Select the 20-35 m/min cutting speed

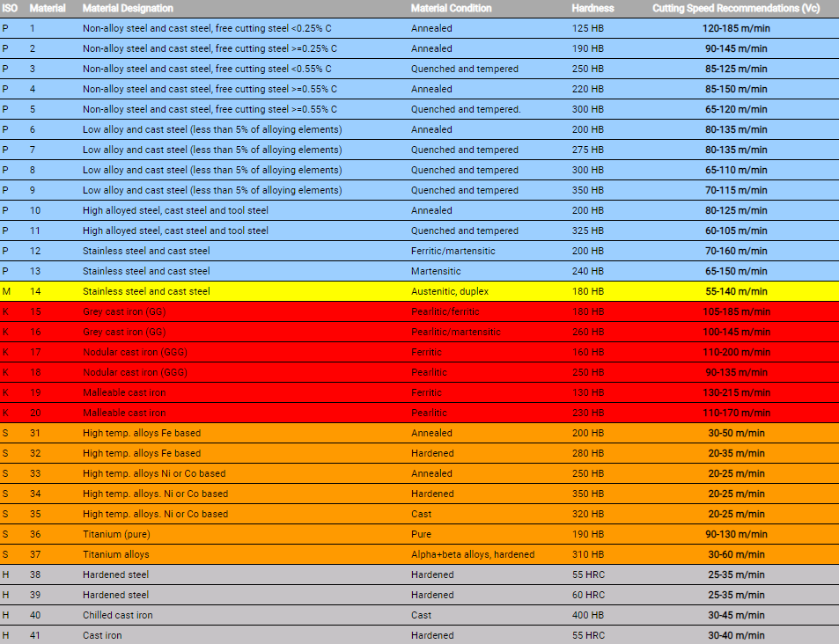pyautogui.click(x=736, y=453)
